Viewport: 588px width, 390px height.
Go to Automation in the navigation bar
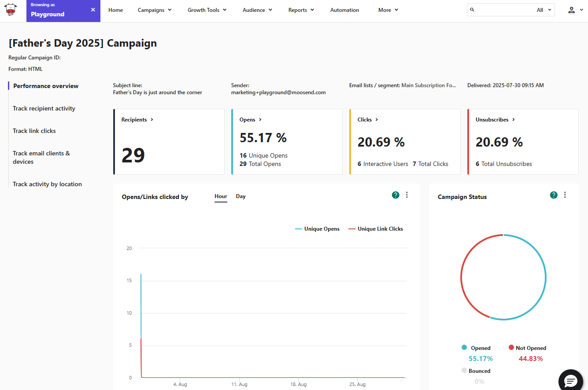(344, 10)
